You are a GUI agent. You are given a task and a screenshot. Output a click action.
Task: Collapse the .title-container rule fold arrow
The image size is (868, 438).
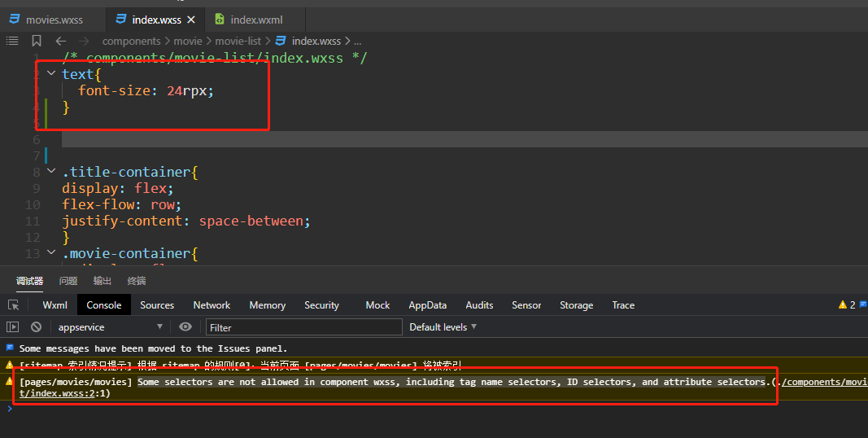[51, 171]
